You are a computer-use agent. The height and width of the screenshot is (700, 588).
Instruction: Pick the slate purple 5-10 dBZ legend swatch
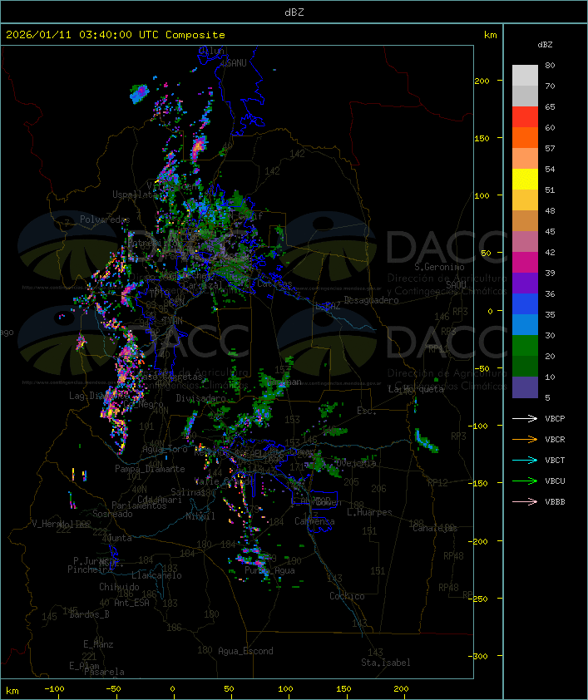pos(525,387)
